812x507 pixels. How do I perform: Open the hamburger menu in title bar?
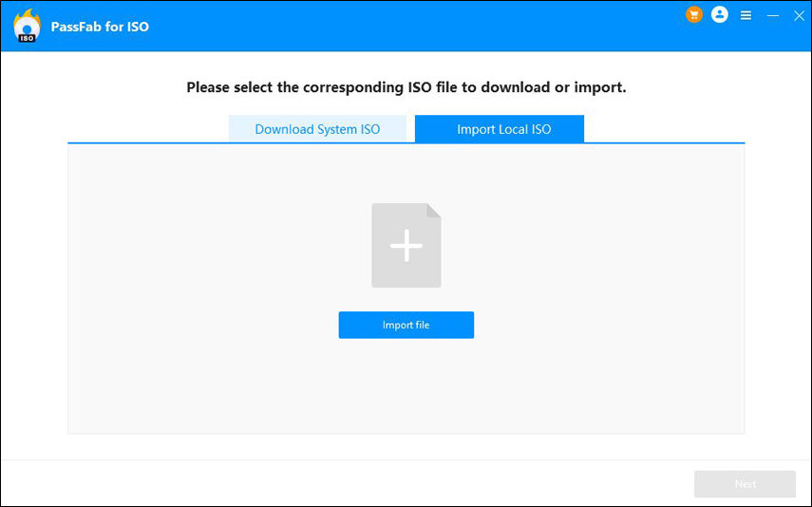(x=746, y=15)
